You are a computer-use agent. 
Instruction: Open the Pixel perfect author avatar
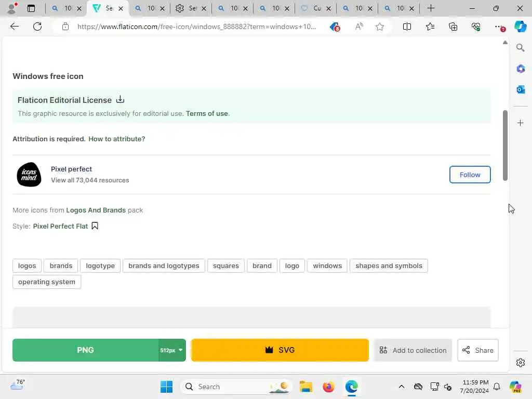(29, 175)
